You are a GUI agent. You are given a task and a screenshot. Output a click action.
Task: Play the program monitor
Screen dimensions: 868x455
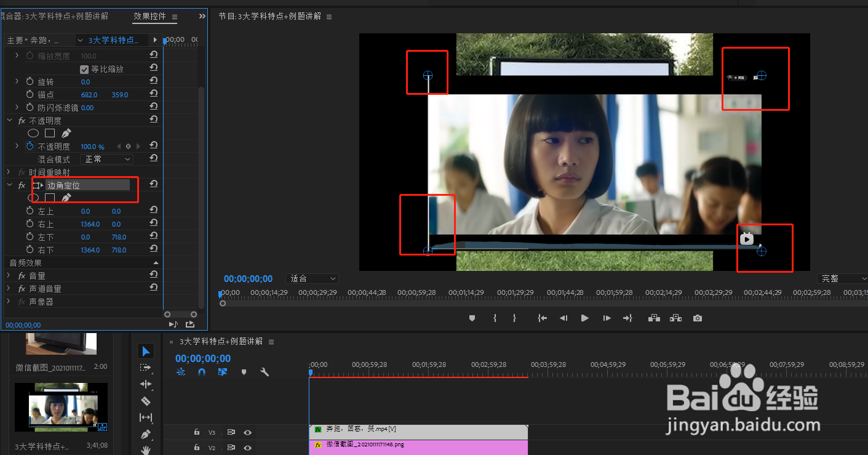(584, 318)
